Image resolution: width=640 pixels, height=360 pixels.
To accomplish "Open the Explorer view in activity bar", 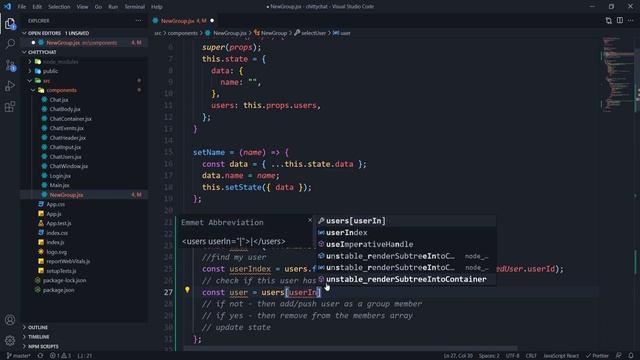I will [10, 24].
